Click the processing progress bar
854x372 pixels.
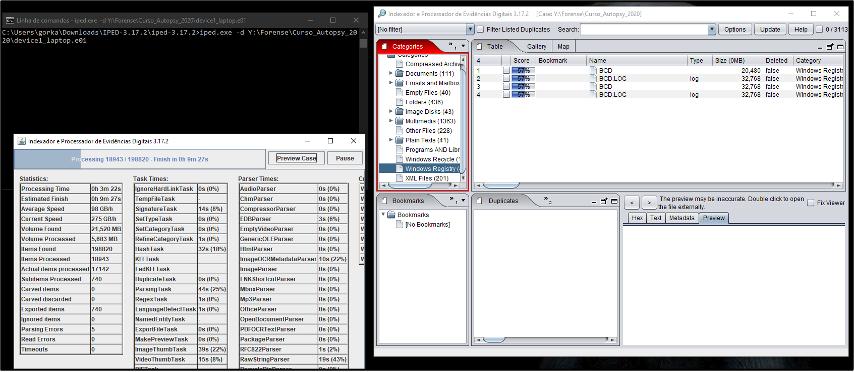(139, 159)
